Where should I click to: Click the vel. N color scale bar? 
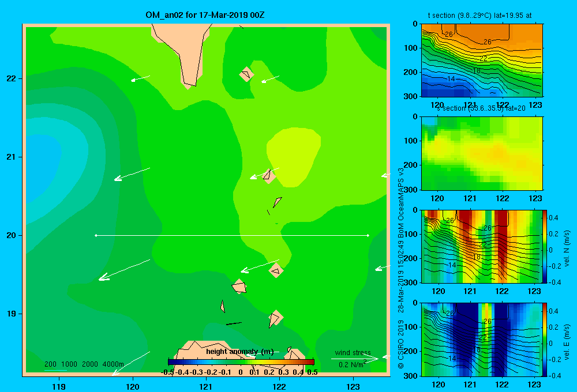click(545, 246)
